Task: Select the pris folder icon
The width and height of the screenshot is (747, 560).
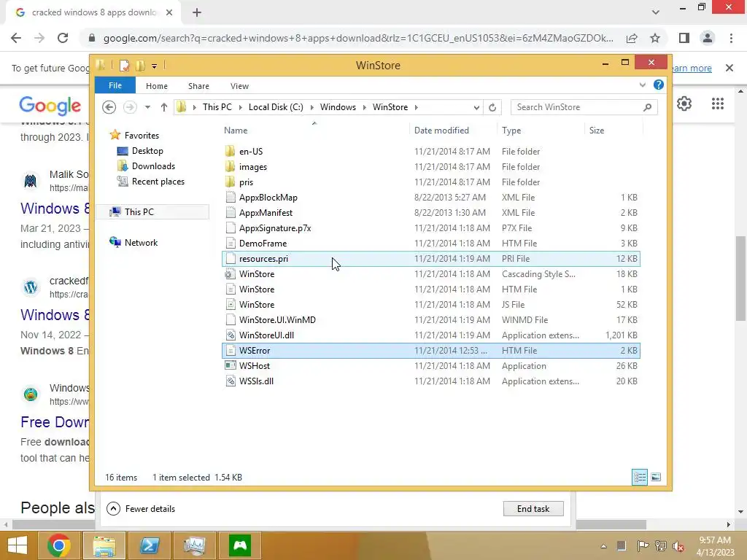Action: (x=230, y=182)
